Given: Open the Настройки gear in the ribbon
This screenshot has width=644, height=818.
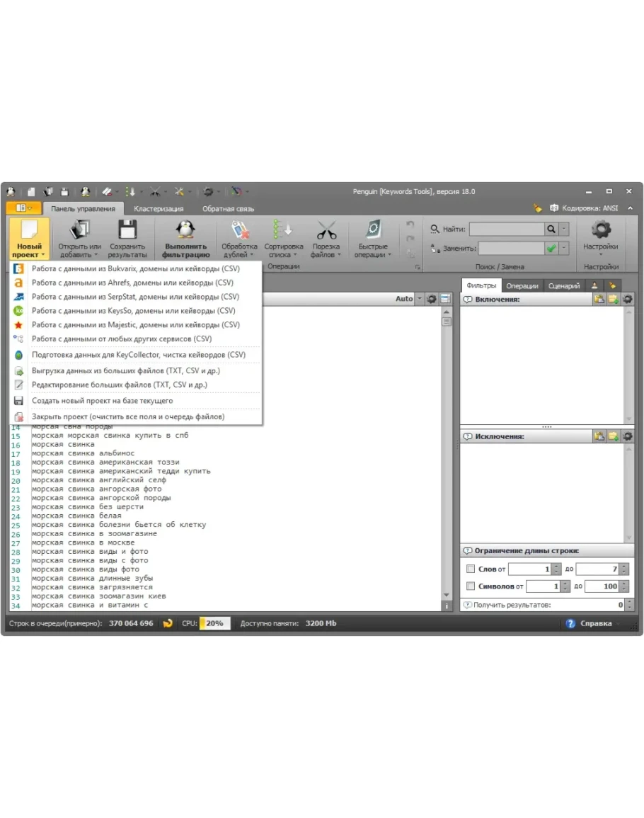Looking at the screenshot, I should point(600,230).
